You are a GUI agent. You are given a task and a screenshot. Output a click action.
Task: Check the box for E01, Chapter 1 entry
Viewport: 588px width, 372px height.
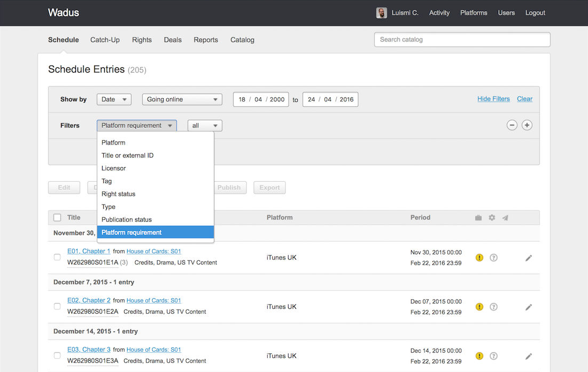click(x=57, y=257)
